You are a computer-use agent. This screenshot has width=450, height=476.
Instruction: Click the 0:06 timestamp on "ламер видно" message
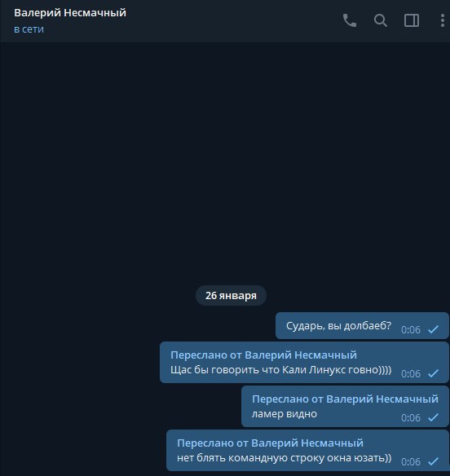[411, 417]
